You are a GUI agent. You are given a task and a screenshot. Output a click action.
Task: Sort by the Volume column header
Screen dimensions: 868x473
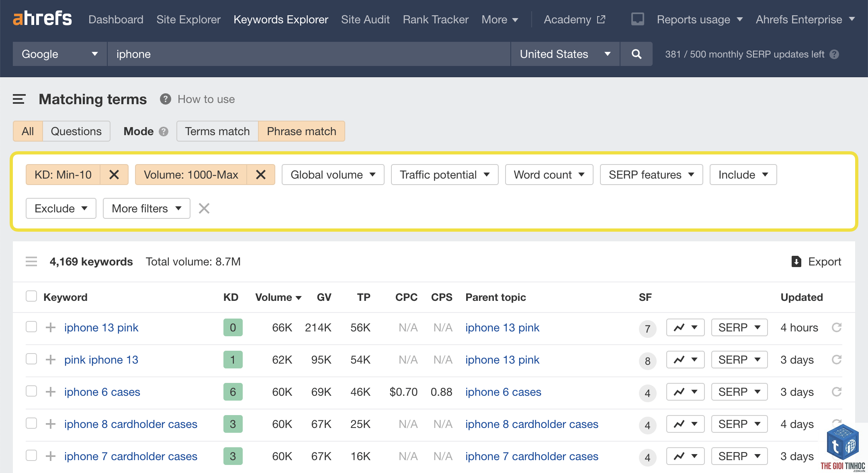click(x=278, y=297)
